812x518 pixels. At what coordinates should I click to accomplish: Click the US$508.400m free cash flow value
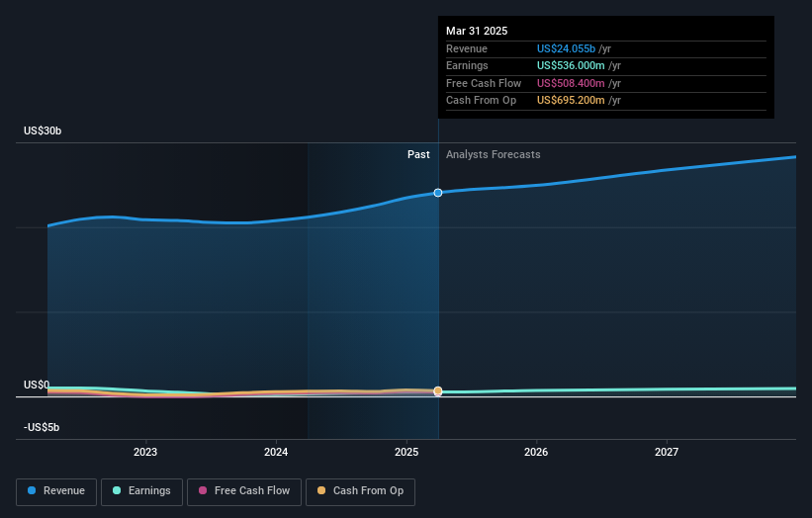pos(571,83)
